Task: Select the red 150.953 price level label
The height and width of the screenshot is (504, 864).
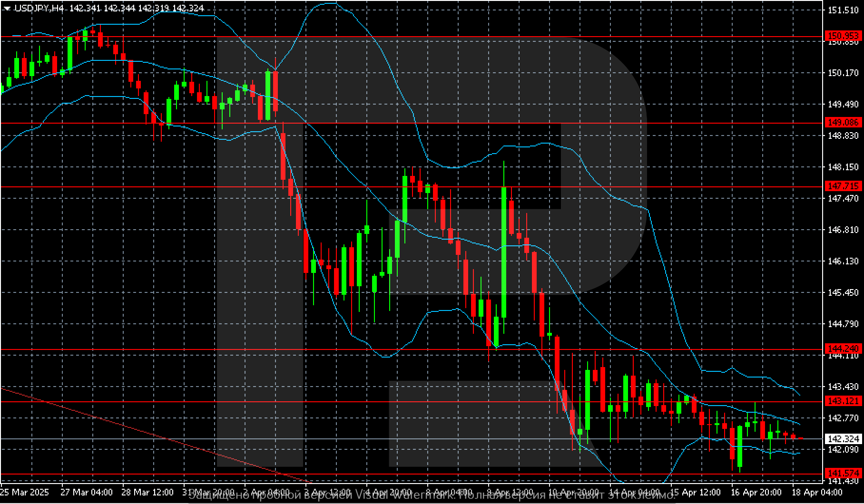Action: (x=844, y=36)
